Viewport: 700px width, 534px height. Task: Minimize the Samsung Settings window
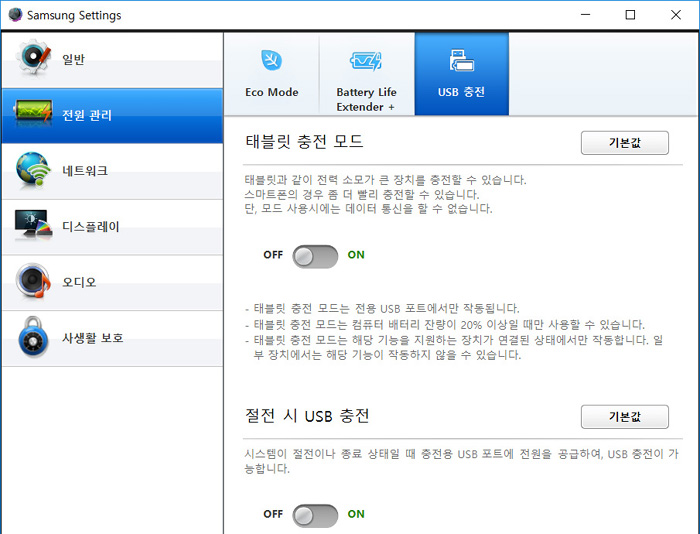584,15
